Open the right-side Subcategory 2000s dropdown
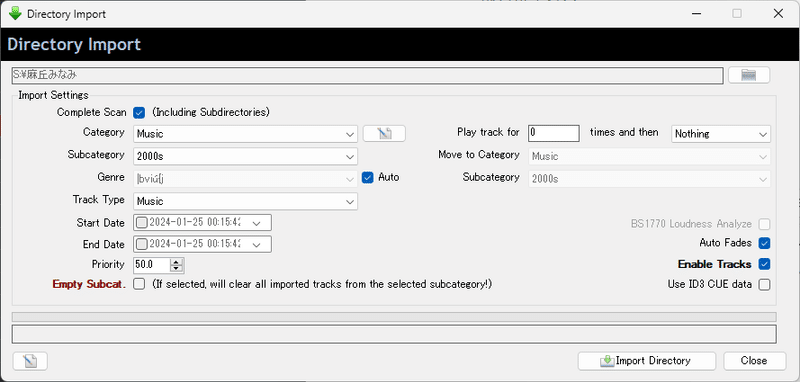Screen dimensions: 800x382 tap(649, 179)
